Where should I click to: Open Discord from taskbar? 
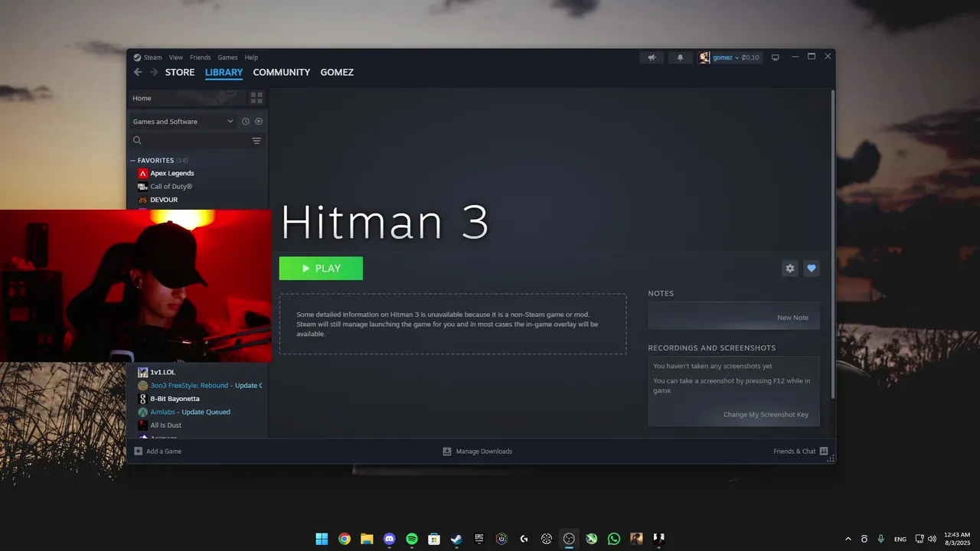389,539
